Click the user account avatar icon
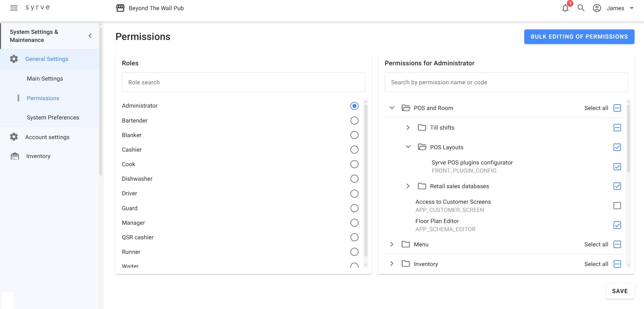The width and height of the screenshot is (644, 309). pyautogui.click(x=597, y=8)
